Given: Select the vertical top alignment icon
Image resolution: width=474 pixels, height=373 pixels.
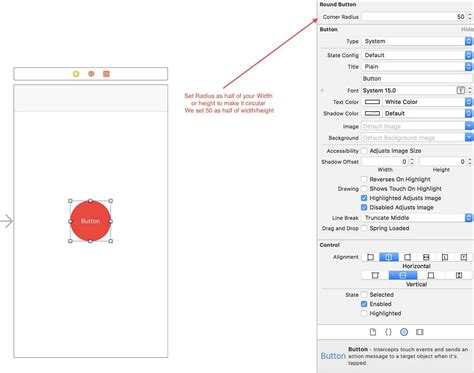Looking at the screenshot, I should [x=375, y=275].
